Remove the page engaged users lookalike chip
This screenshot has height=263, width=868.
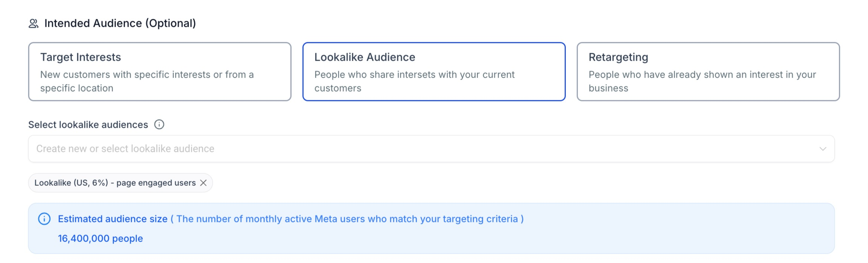(204, 183)
